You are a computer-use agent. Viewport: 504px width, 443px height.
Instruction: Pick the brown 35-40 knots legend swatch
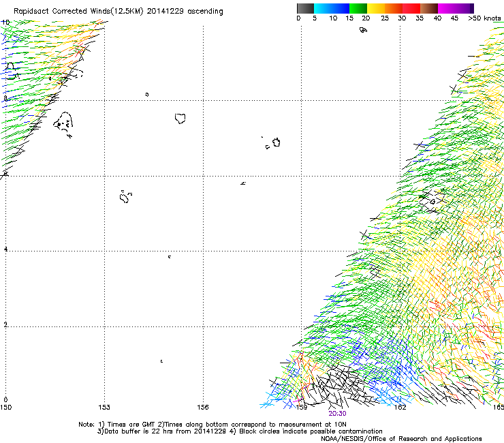point(429,8)
